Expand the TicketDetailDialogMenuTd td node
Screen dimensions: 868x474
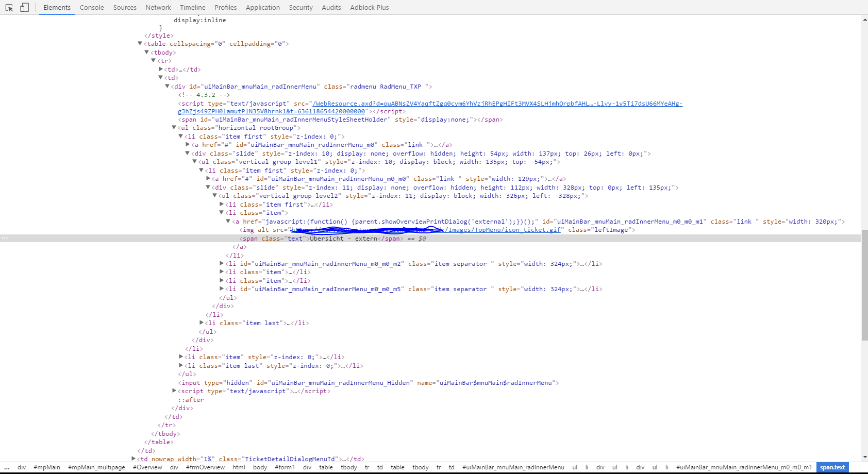133,459
